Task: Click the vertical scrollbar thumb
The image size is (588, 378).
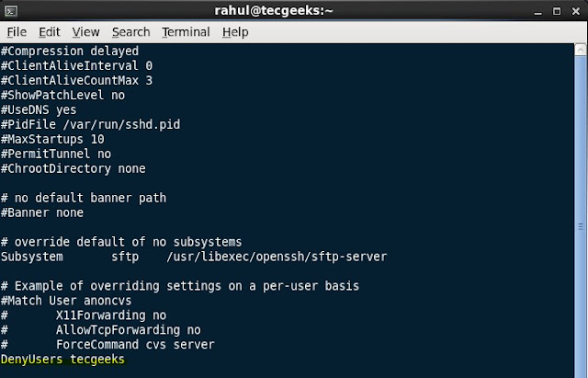Action: 581,225
